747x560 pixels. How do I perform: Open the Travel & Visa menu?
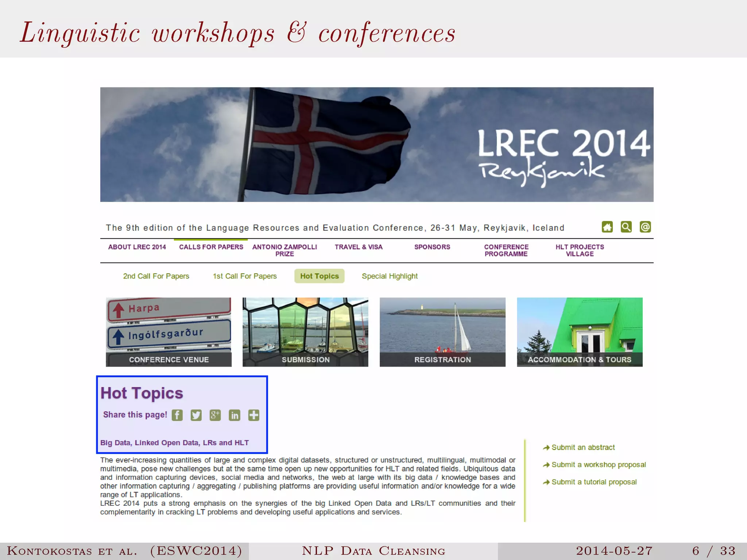[359, 247]
